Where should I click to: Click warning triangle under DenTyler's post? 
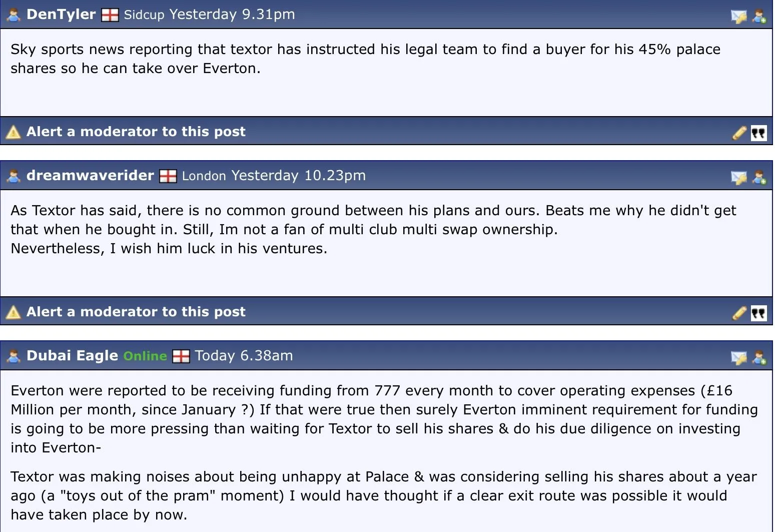click(x=13, y=132)
